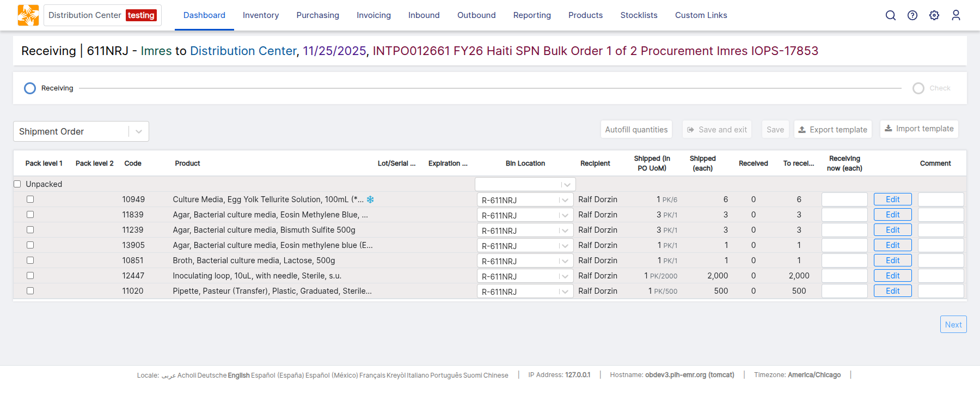Click the cold chain snowflake icon

tap(370, 199)
